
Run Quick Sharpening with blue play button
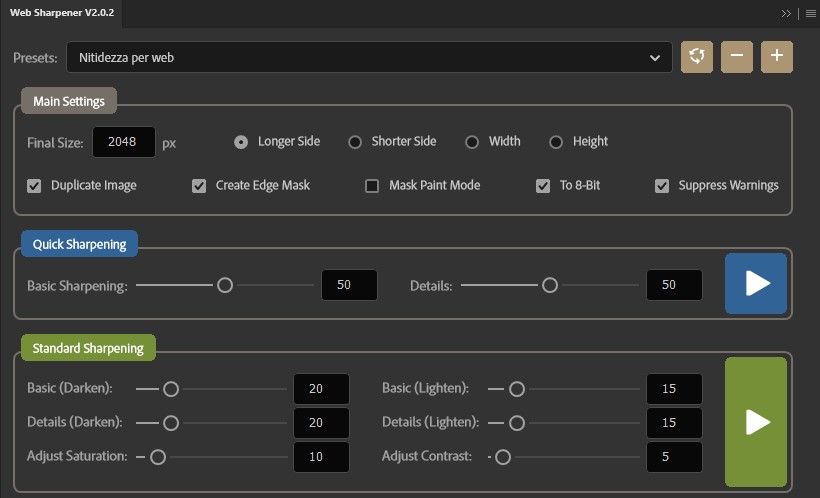click(x=756, y=284)
